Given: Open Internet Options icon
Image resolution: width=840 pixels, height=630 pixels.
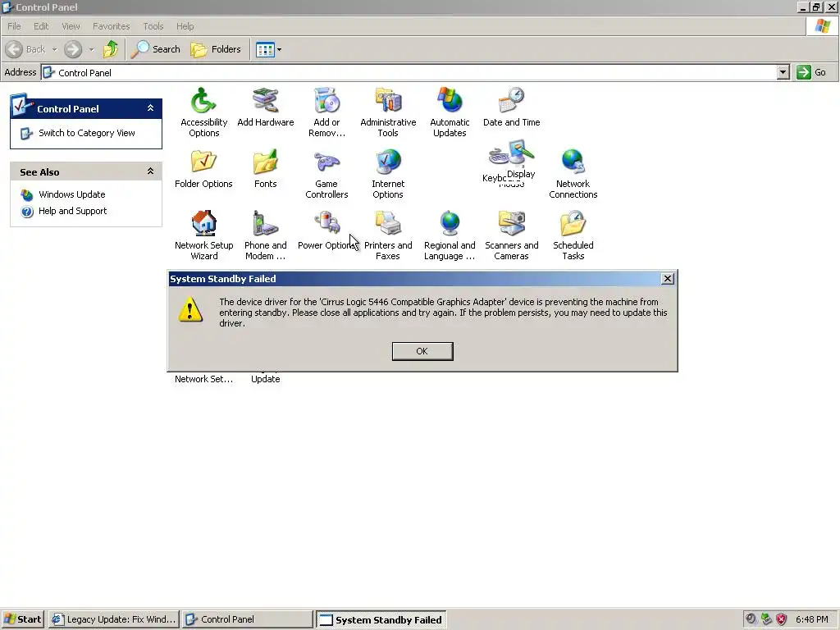Looking at the screenshot, I should coord(388,175).
